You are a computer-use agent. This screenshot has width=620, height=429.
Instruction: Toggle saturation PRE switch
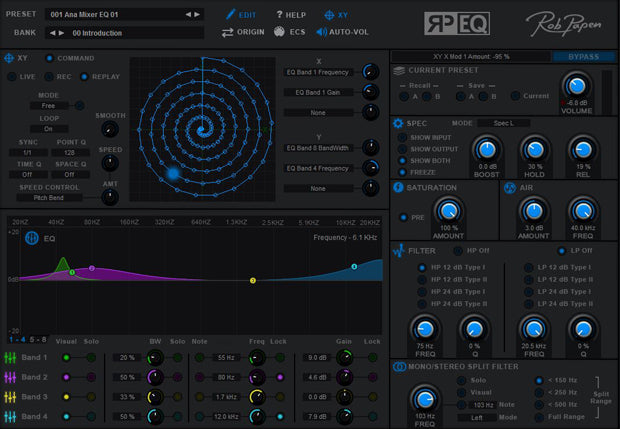pos(403,217)
